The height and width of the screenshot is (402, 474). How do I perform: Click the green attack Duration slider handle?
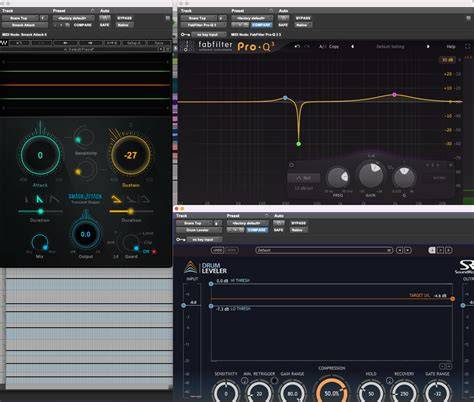(41, 211)
